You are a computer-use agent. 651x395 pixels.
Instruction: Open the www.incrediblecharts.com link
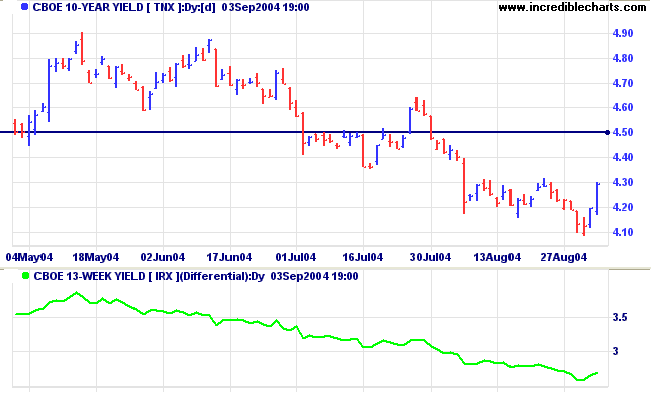point(572,7)
